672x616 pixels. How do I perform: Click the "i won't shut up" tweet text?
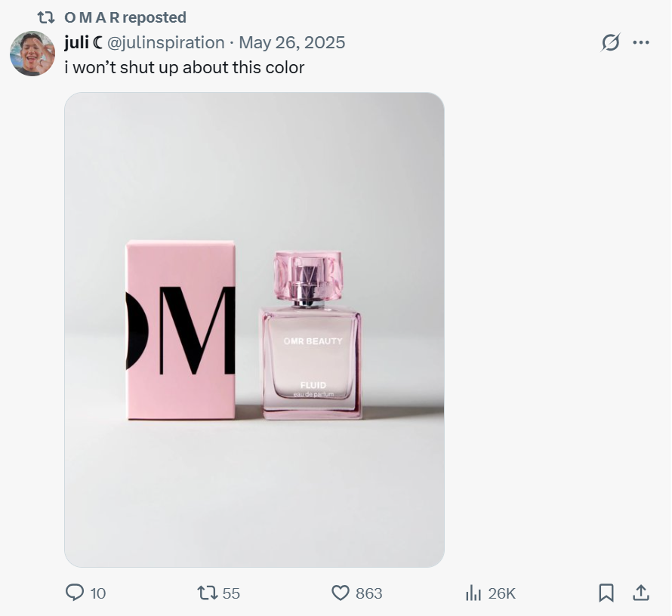coord(184,67)
